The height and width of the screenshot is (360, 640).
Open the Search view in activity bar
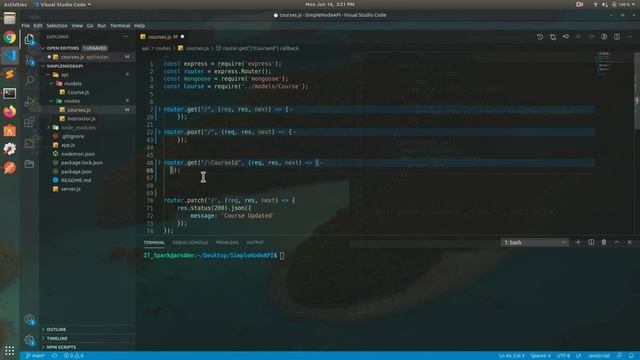29,81
